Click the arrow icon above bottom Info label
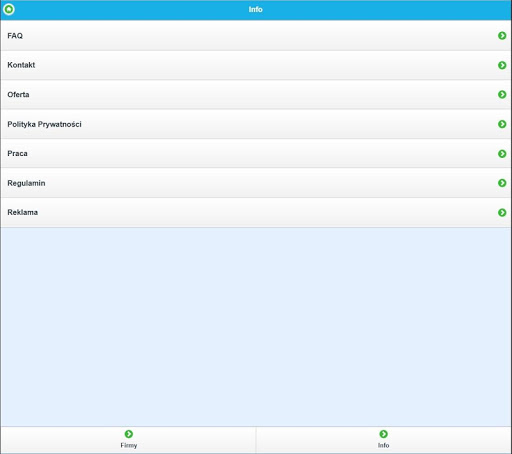The image size is (512, 454). [383, 434]
